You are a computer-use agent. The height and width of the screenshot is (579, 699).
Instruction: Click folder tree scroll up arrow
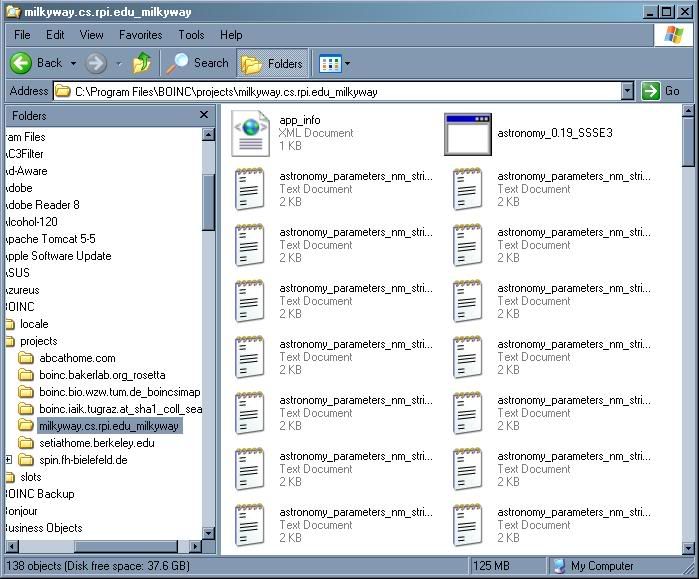(208, 134)
